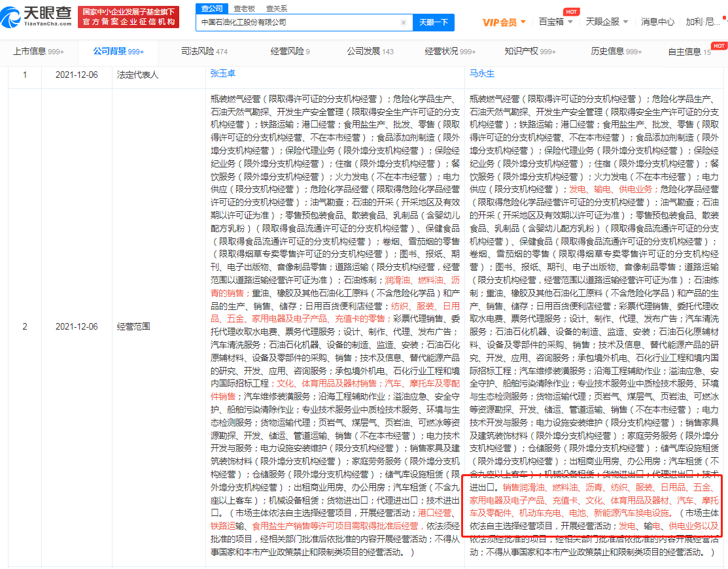Switch to 公司发展 tab
Screen dimensions: 728x569
point(370,52)
